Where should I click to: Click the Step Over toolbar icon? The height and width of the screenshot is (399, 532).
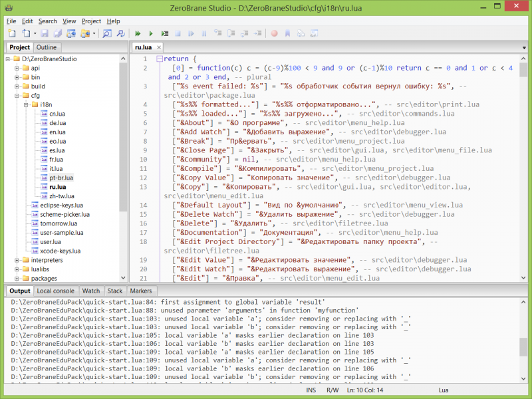pyautogui.click(x=231, y=33)
